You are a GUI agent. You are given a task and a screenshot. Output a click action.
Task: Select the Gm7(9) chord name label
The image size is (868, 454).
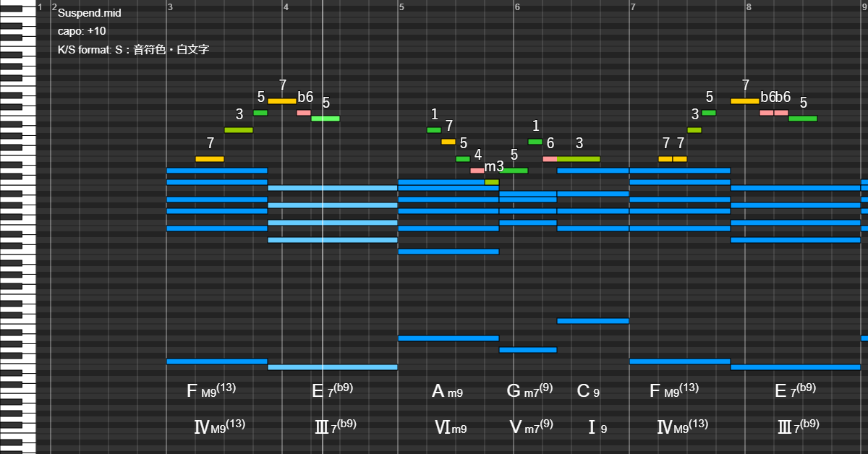click(x=530, y=391)
